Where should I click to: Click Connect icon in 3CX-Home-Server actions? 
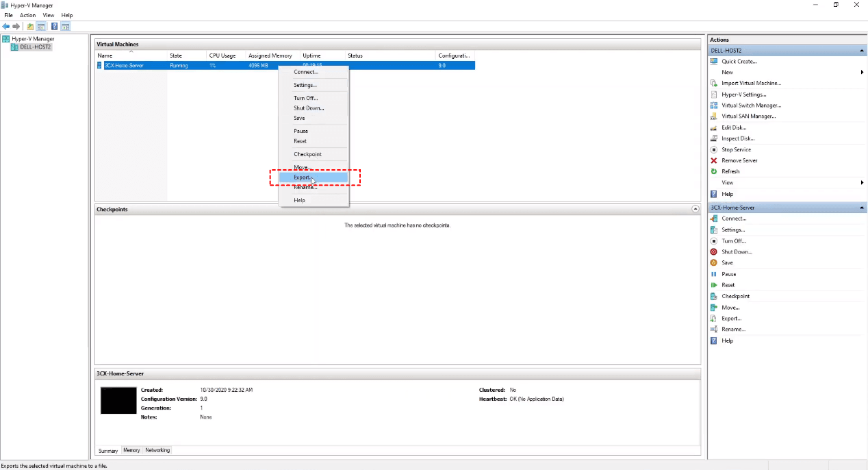pyautogui.click(x=714, y=219)
